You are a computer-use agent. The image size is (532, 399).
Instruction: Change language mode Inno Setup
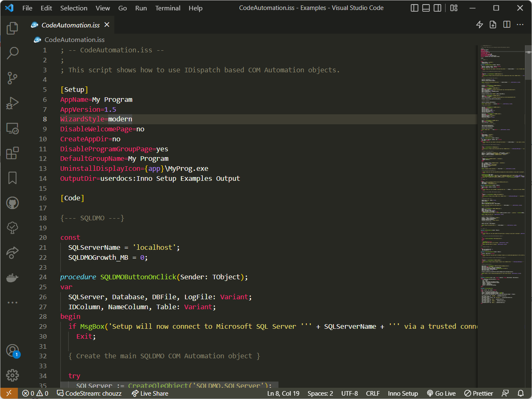(403, 393)
